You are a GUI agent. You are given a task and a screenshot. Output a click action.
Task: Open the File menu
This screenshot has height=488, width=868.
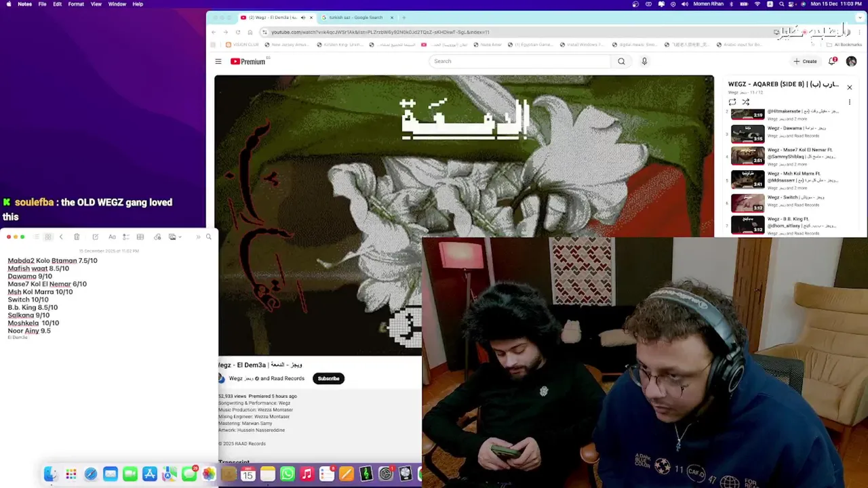[x=42, y=4]
